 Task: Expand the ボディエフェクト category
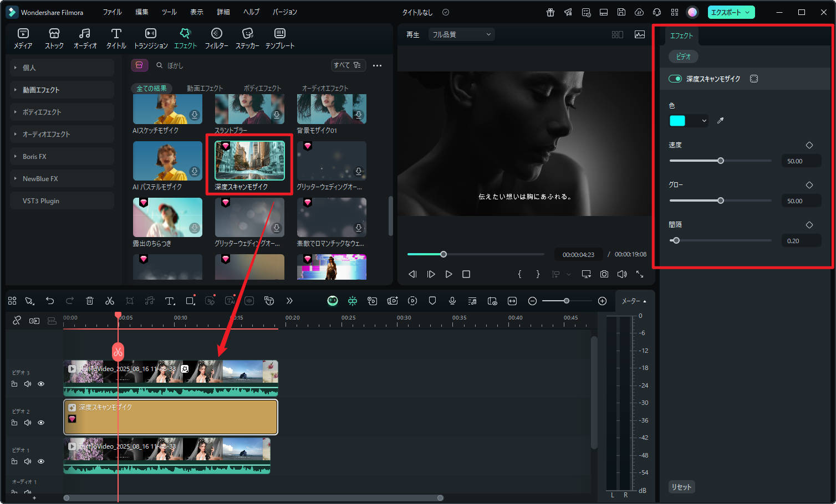click(62, 112)
